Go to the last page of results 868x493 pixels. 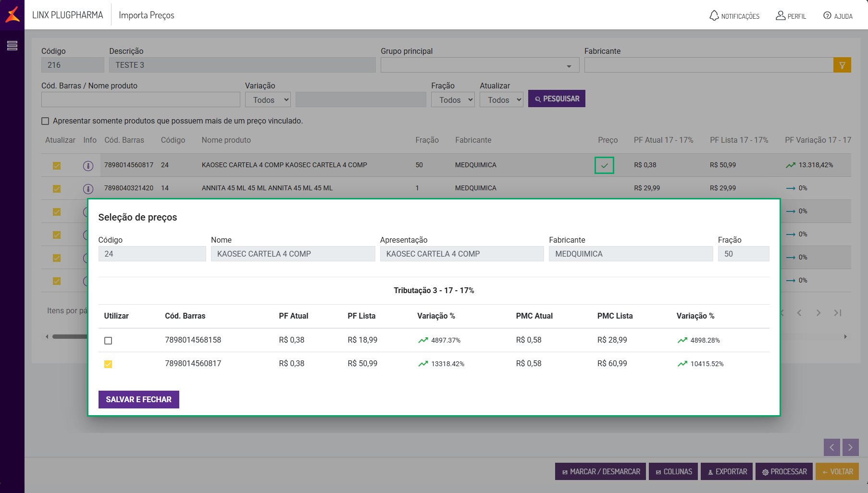[838, 313]
